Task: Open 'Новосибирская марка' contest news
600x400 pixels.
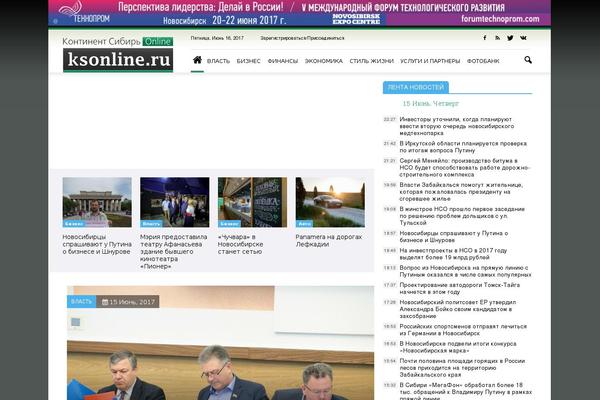Action: pos(458,347)
